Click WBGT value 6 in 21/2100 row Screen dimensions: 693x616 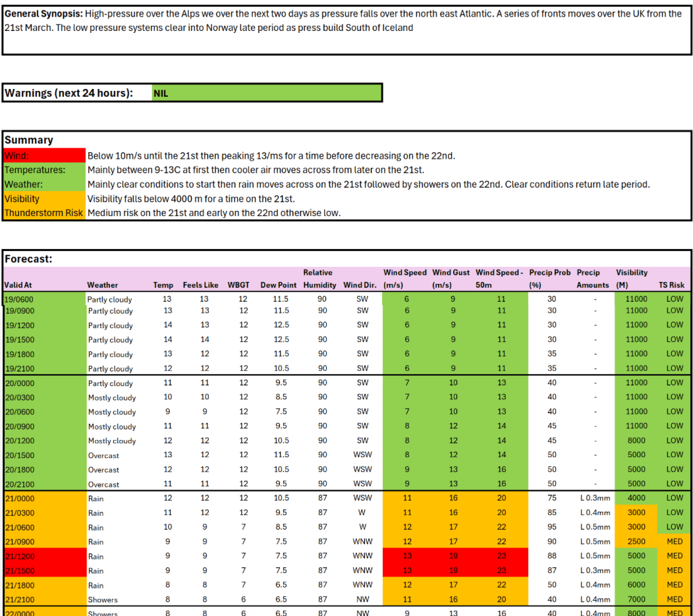[244, 600]
